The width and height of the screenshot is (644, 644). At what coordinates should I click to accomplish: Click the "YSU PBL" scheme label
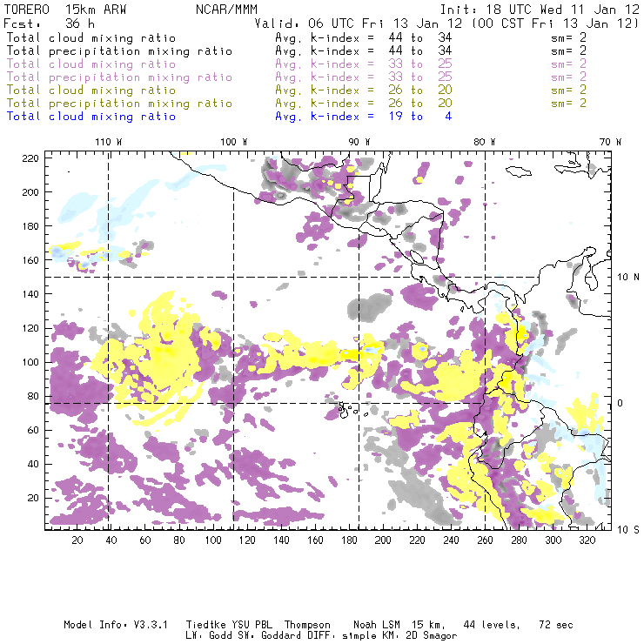pyautogui.click(x=252, y=625)
